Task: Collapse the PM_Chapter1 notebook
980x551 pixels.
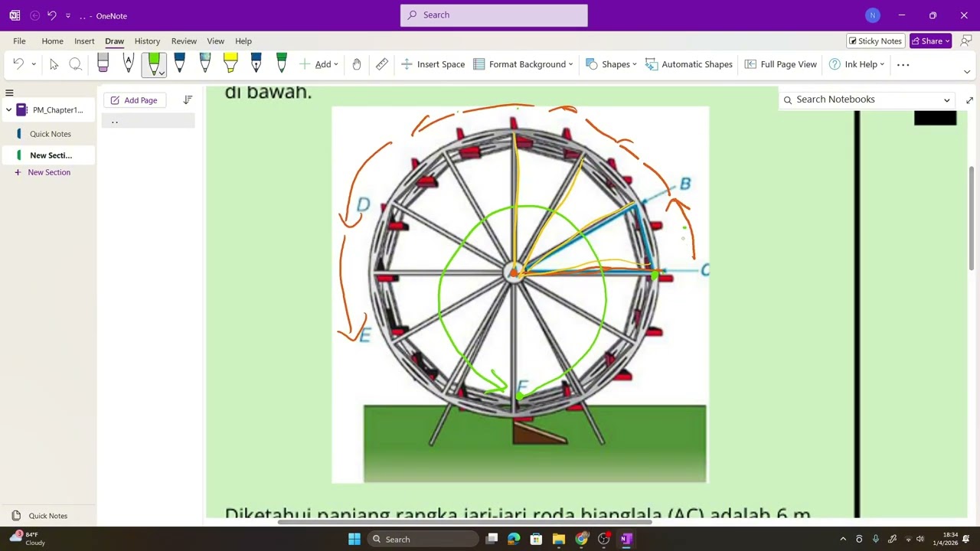Action: point(8,110)
